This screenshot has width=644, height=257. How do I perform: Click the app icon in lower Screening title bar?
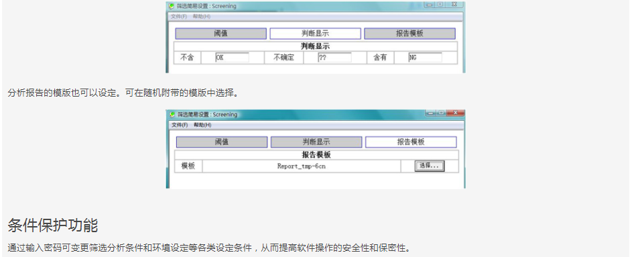(x=172, y=115)
